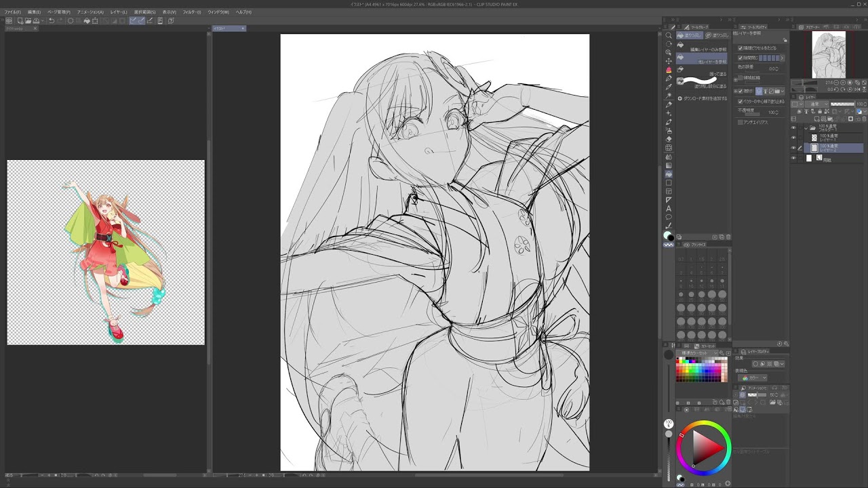Screen dimensions: 868x488
Task: Switch to イラスト canvas tab
Action: pyautogui.click(x=229, y=28)
